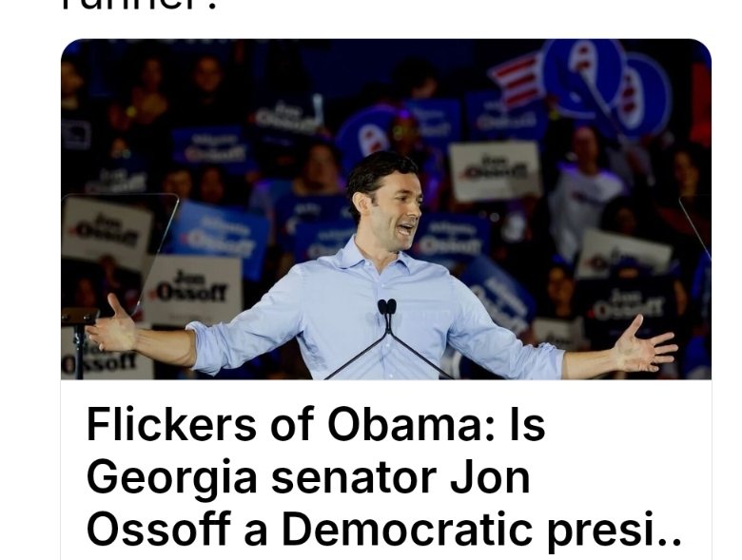Image resolution: width=742 pixels, height=560 pixels.
Task: Click the round blue balloon sign at top right
Action: coord(583,78)
